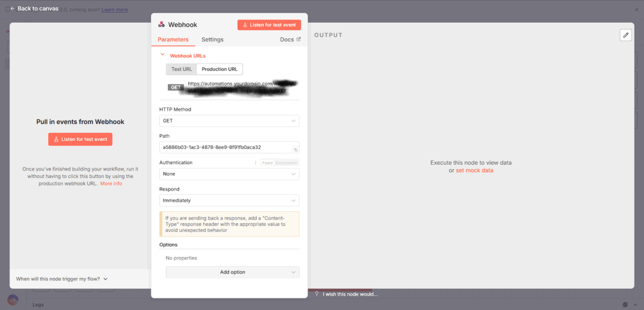
Task: Open the Learn more link in top banner
Action: click(114, 9)
